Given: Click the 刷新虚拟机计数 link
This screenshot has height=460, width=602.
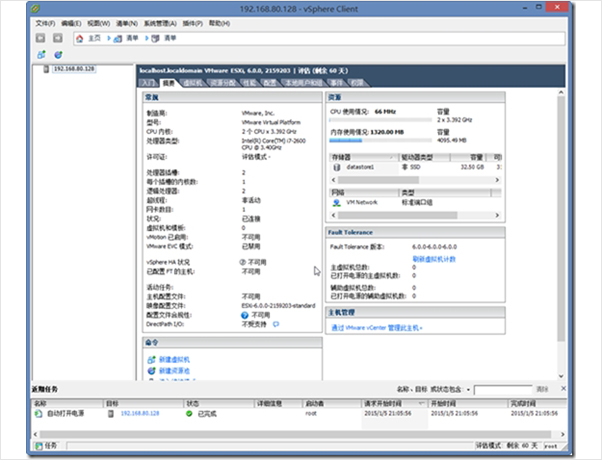Looking at the screenshot, I should 434,259.
